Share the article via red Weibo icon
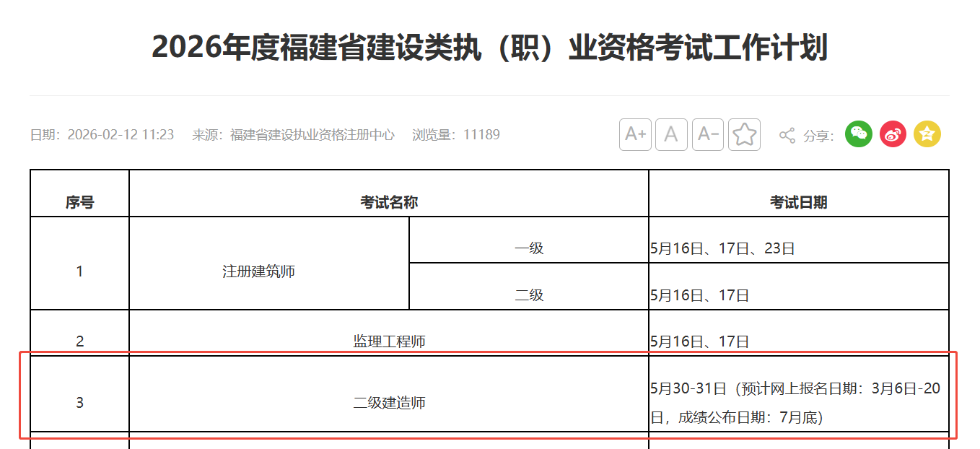 (893, 134)
